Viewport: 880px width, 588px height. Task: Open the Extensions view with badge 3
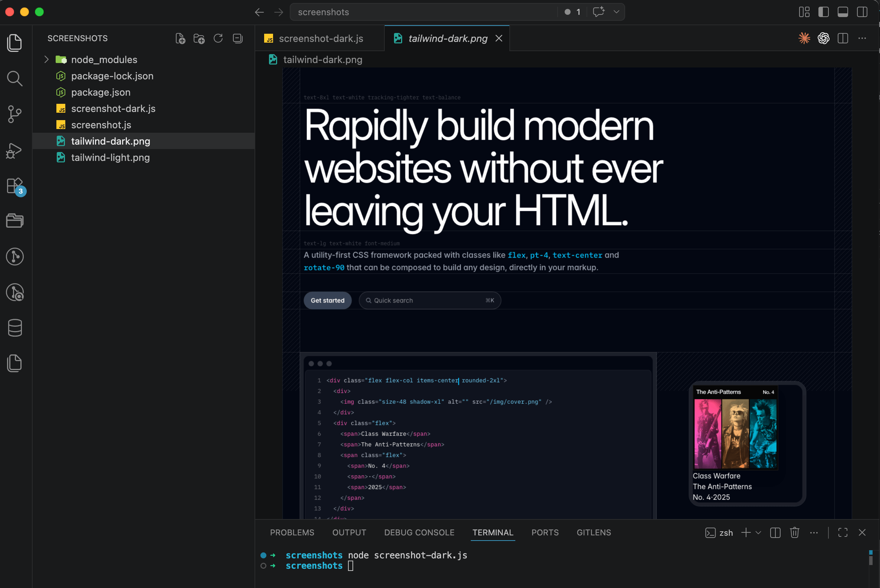(x=14, y=186)
